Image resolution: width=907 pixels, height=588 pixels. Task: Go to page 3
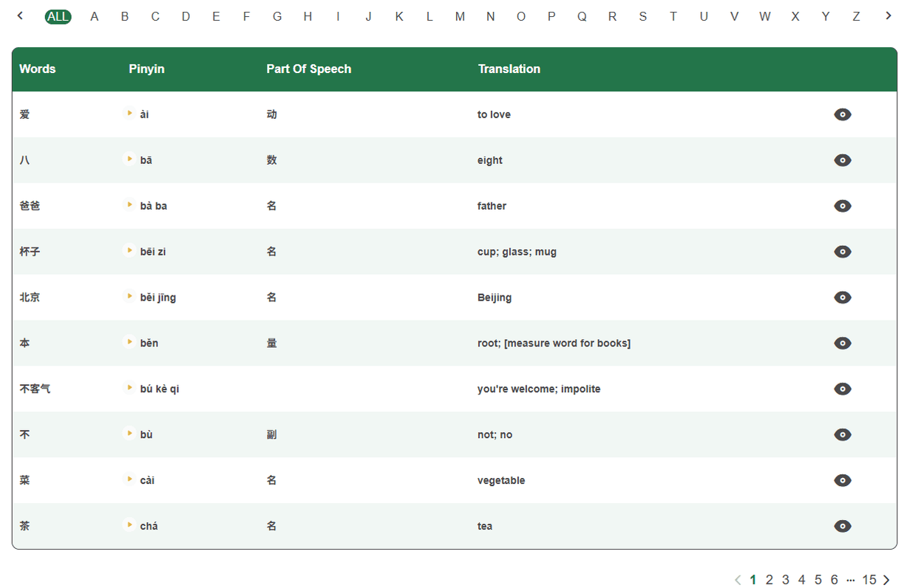click(785, 580)
